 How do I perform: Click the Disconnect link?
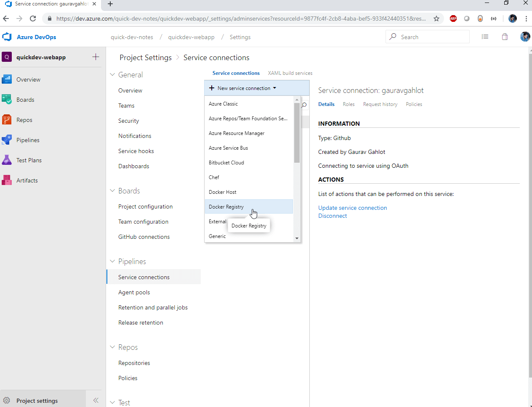point(332,216)
